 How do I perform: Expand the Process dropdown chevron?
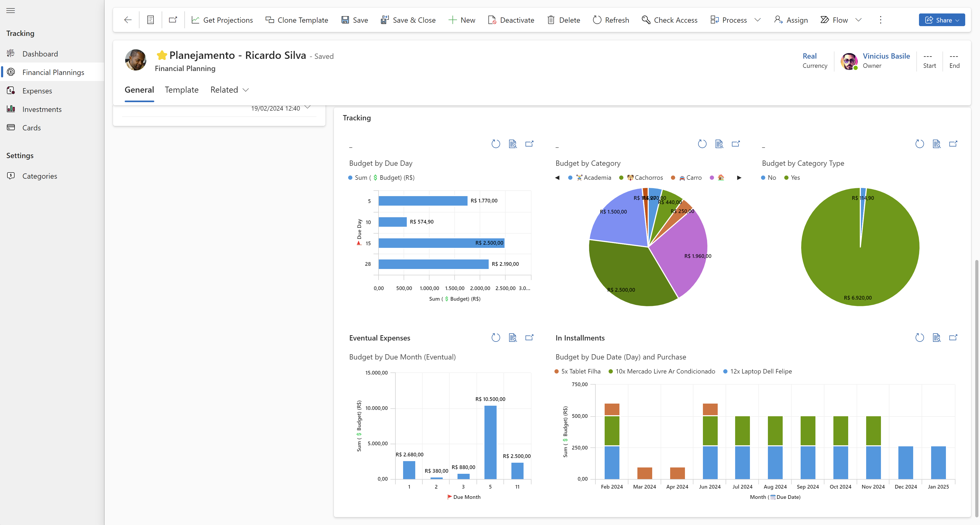pos(757,20)
